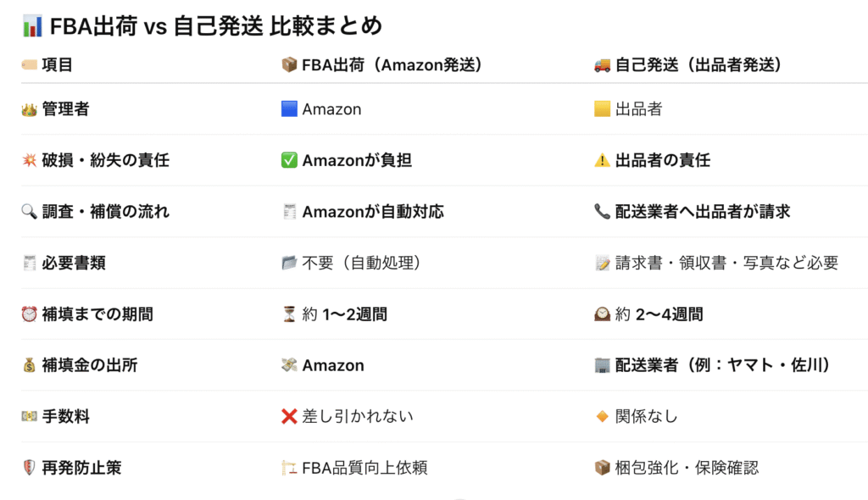868x500 pixels.
Task: Click the 請求書・領収書・写真など必要 cell
Action: point(726,263)
